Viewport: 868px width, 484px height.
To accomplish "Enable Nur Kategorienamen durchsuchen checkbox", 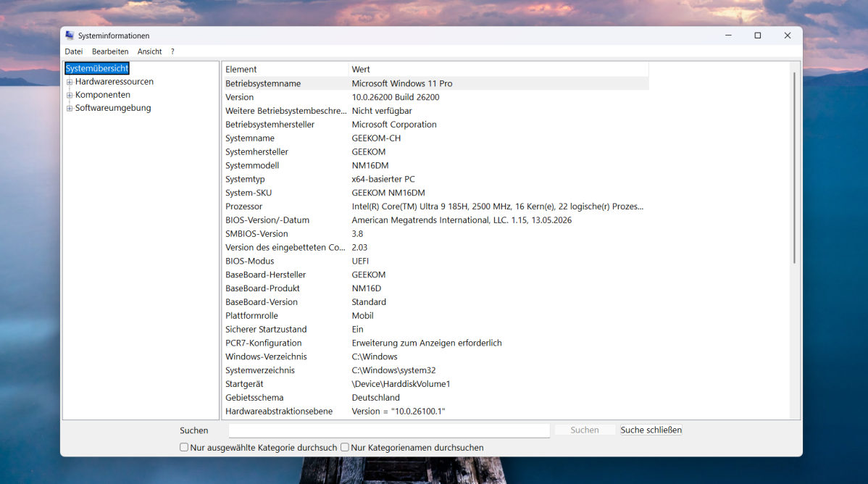I will tap(344, 447).
